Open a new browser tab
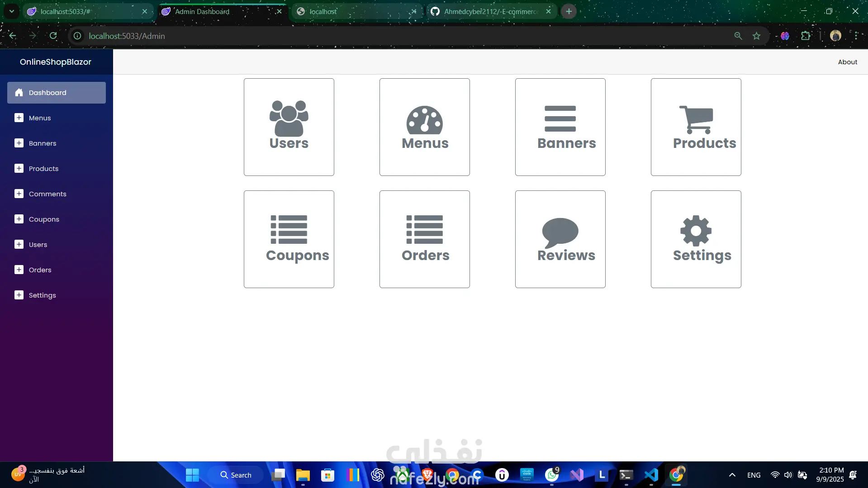 tap(569, 11)
